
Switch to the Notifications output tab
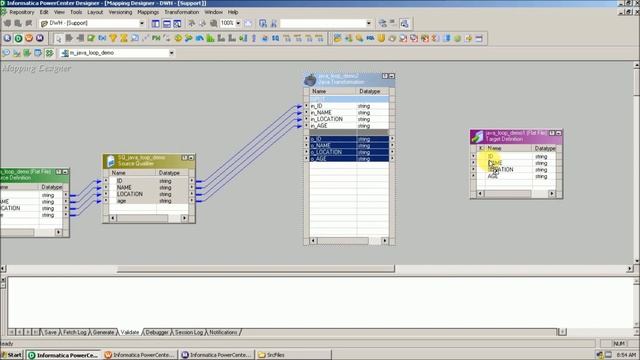tap(223, 332)
